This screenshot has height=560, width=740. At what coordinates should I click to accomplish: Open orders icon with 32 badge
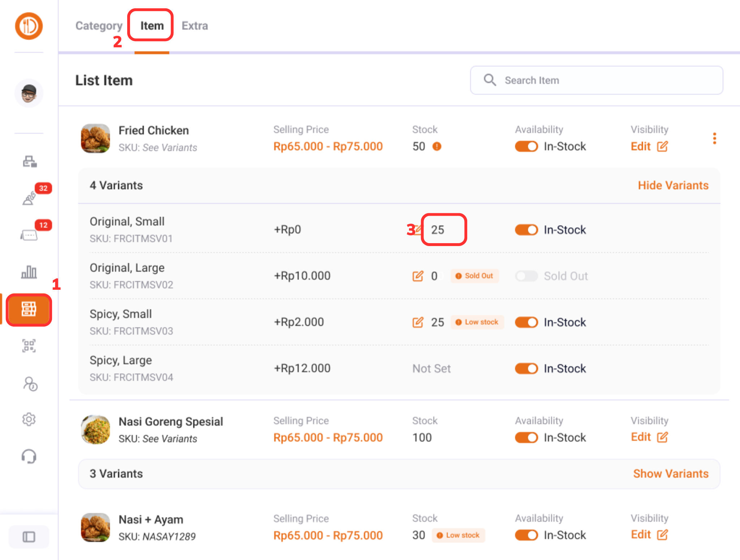[30, 198]
